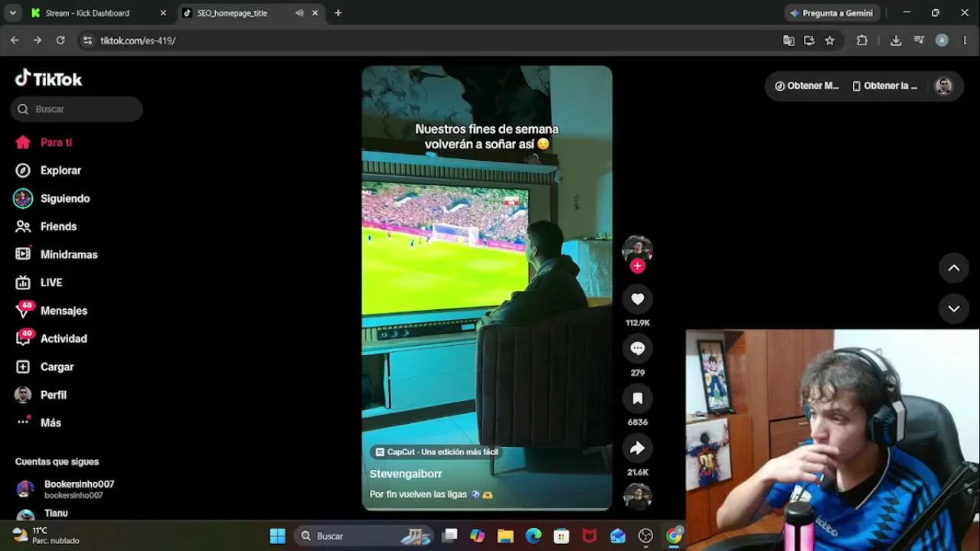Image resolution: width=980 pixels, height=551 pixels.
Task: Save the video with the bookmark icon
Action: point(637,399)
